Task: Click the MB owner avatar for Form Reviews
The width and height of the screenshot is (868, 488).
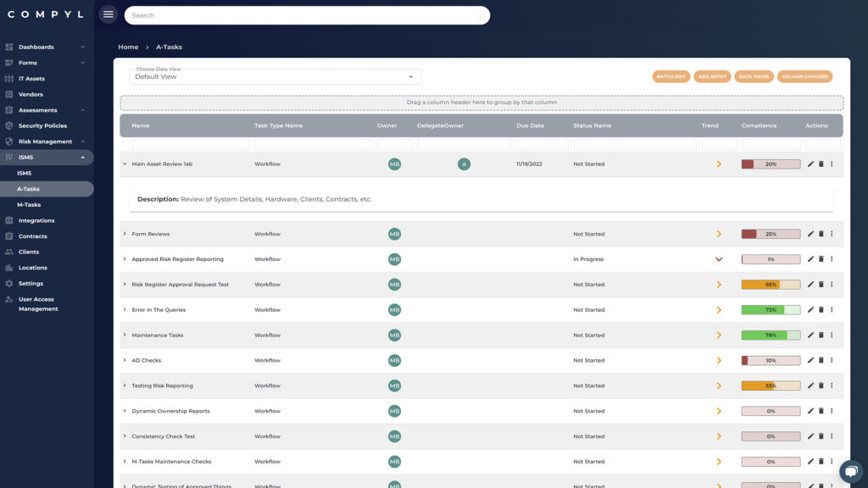Action: point(394,234)
